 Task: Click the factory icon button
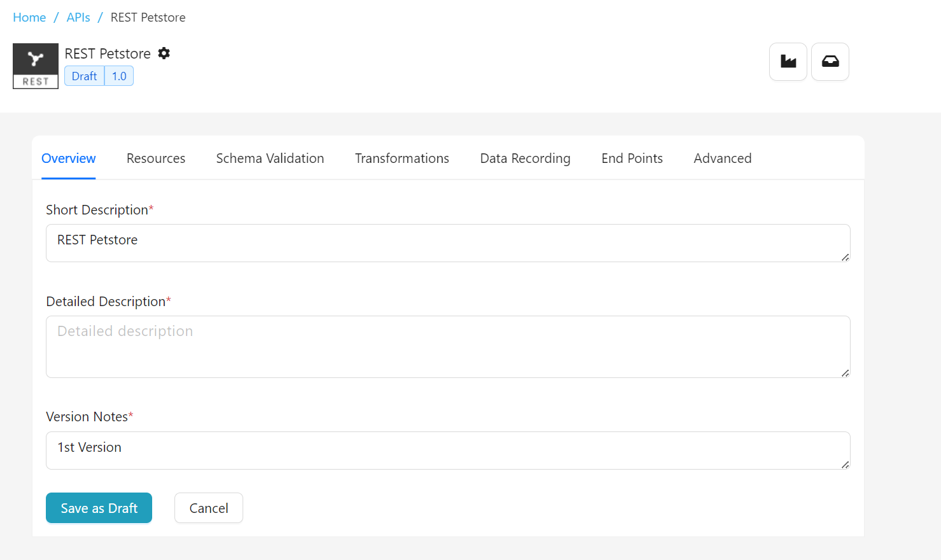788,62
